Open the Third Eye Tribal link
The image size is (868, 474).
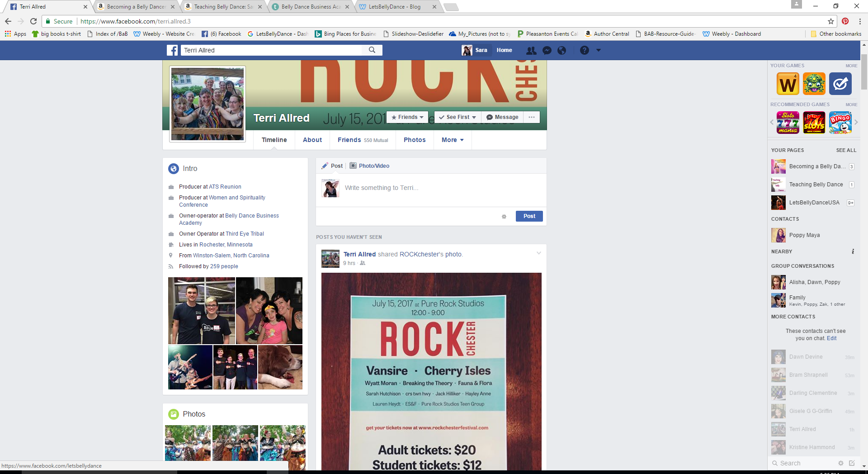pyautogui.click(x=245, y=234)
